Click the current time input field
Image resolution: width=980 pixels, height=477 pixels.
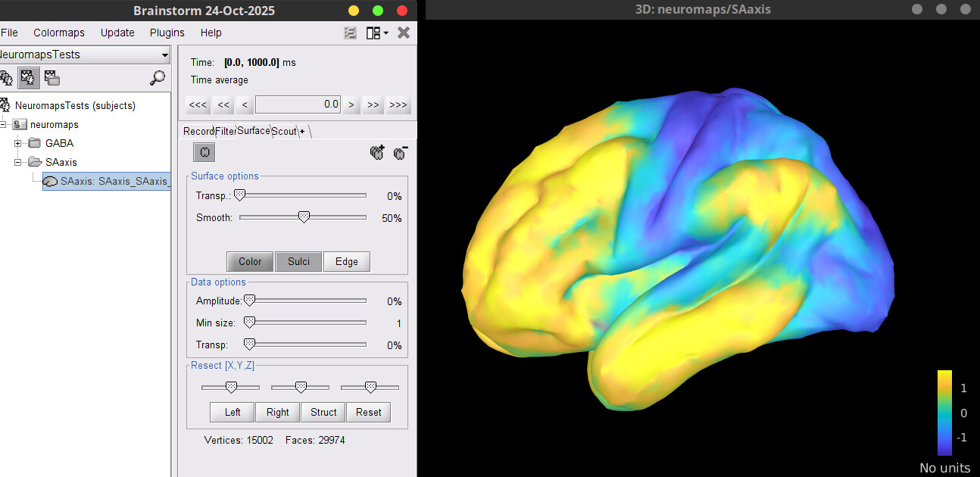pyautogui.click(x=298, y=104)
